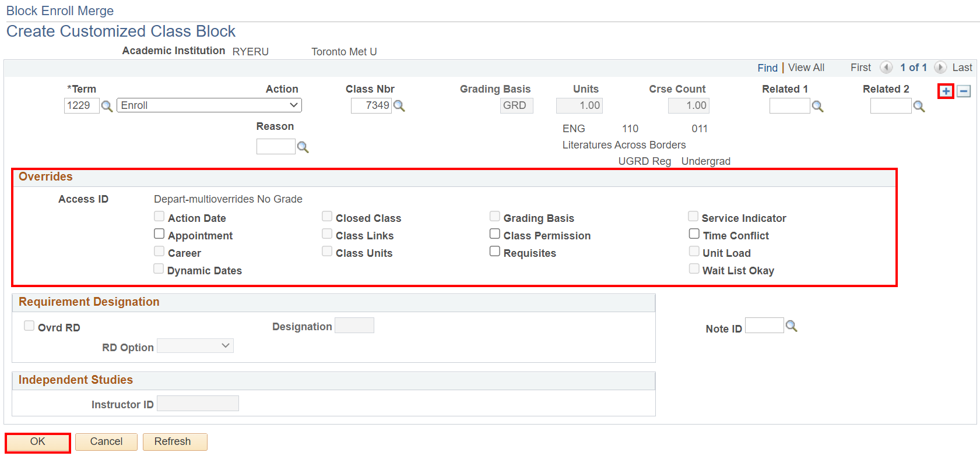Expand the Action dropdown showing Enroll
Viewport: 980px width, 456px height.
pyautogui.click(x=209, y=105)
